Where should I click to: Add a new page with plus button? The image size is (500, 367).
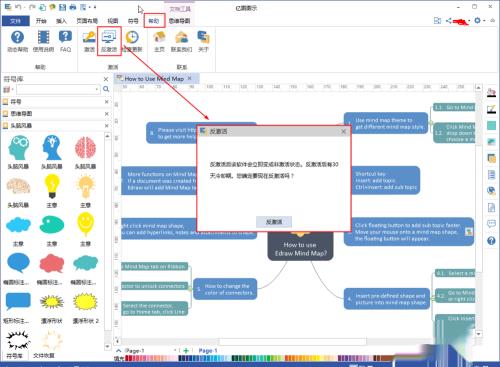coord(186,351)
